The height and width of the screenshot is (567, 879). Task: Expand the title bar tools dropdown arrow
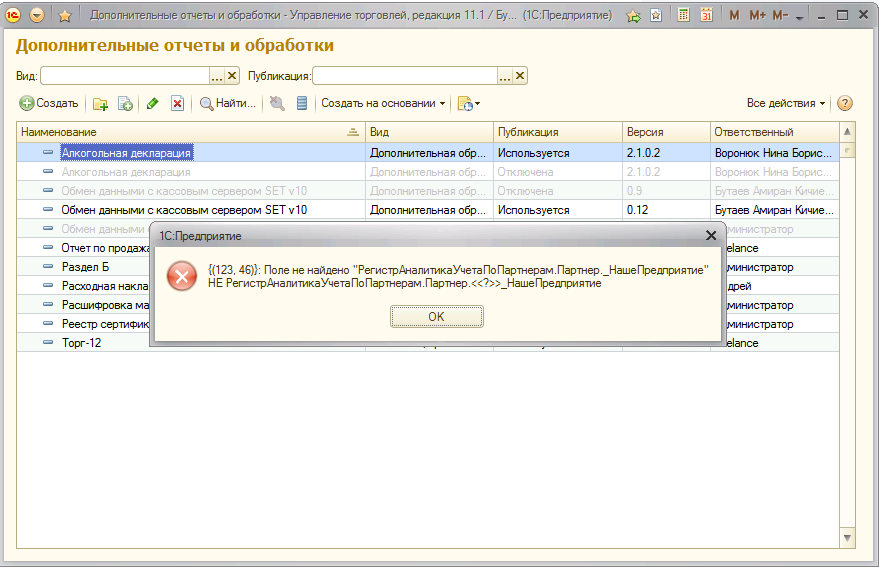click(800, 18)
